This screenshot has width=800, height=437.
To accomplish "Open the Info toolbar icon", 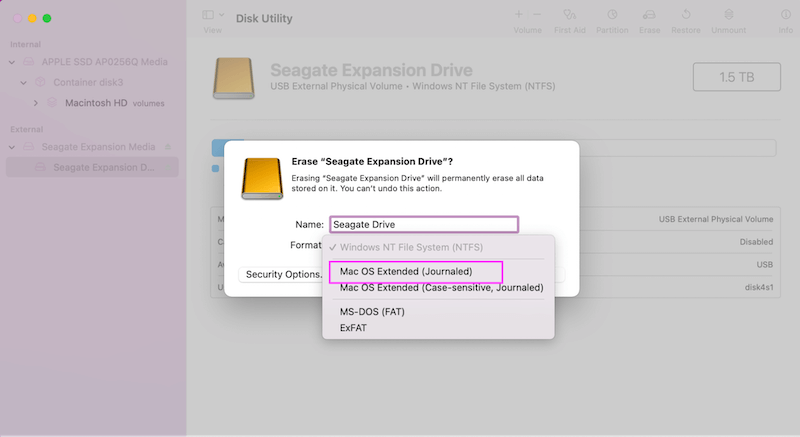I will 786,15.
